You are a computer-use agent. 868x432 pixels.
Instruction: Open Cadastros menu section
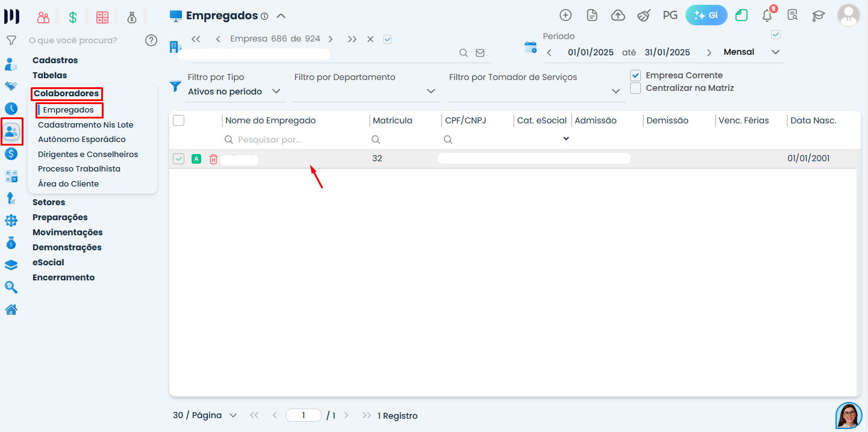[x=55, y=60]
